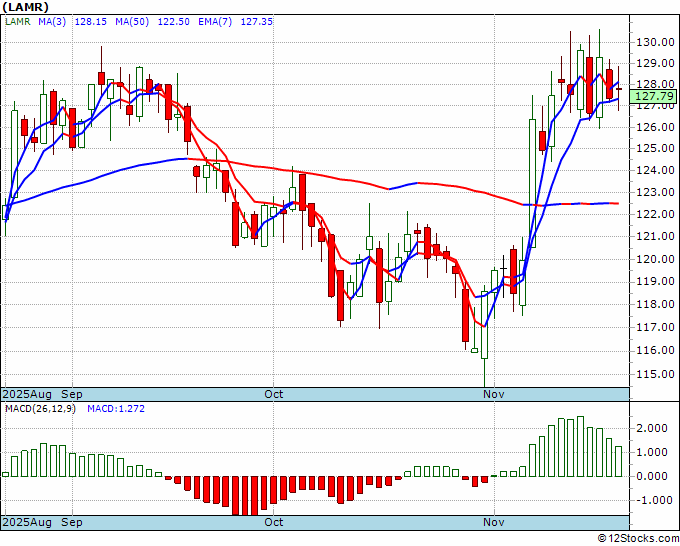
Task: Click the 126.00 price axis label
Action: tap(655, 128)
